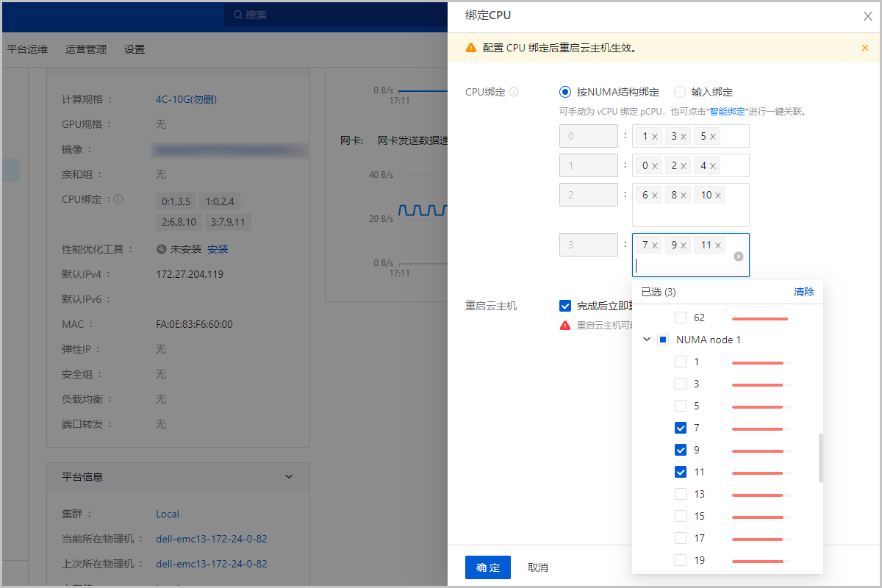Viewport: 882px width, 588px height.
Task: Click the usage bar for pCPU 62
Action: 761,318
